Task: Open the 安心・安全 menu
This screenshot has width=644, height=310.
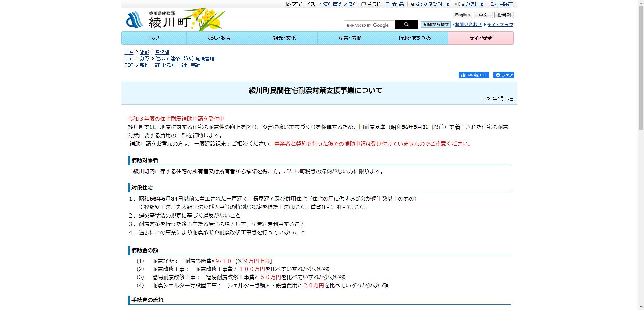Action: [481, 38]
